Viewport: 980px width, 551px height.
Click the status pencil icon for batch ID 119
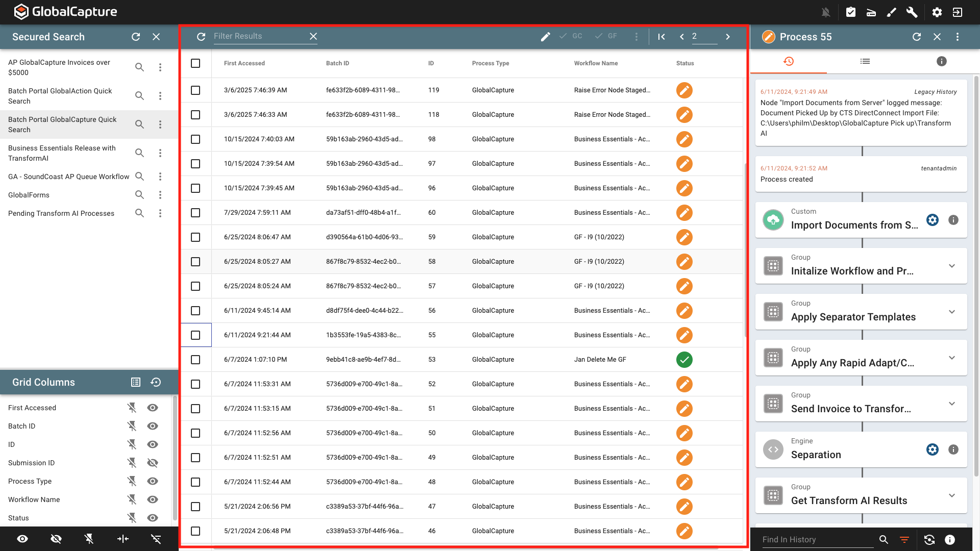[684, 90]
